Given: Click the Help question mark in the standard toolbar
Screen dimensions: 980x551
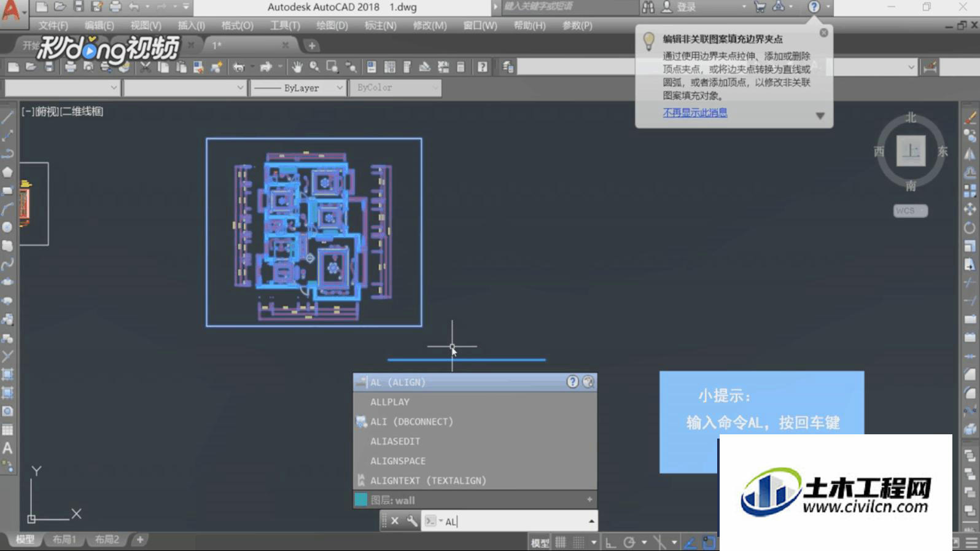Looking at the screenshot, I should [483, 67].
